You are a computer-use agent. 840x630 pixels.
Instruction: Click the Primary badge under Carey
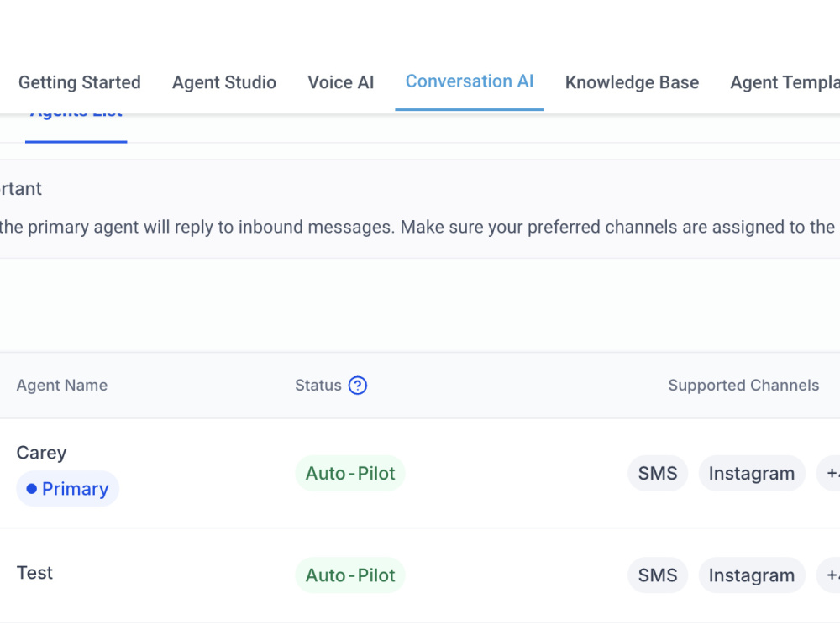coord(67,489)
